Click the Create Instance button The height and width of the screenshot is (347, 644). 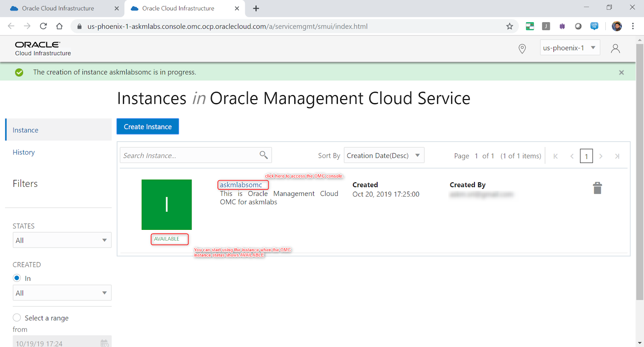click(x=148, y=126)
